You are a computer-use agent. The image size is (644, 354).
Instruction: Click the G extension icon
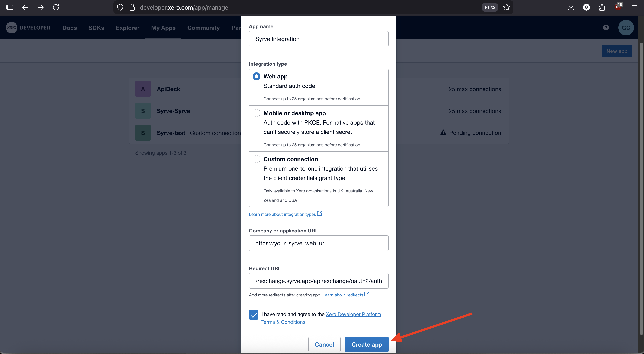click(x=586, y=7)
